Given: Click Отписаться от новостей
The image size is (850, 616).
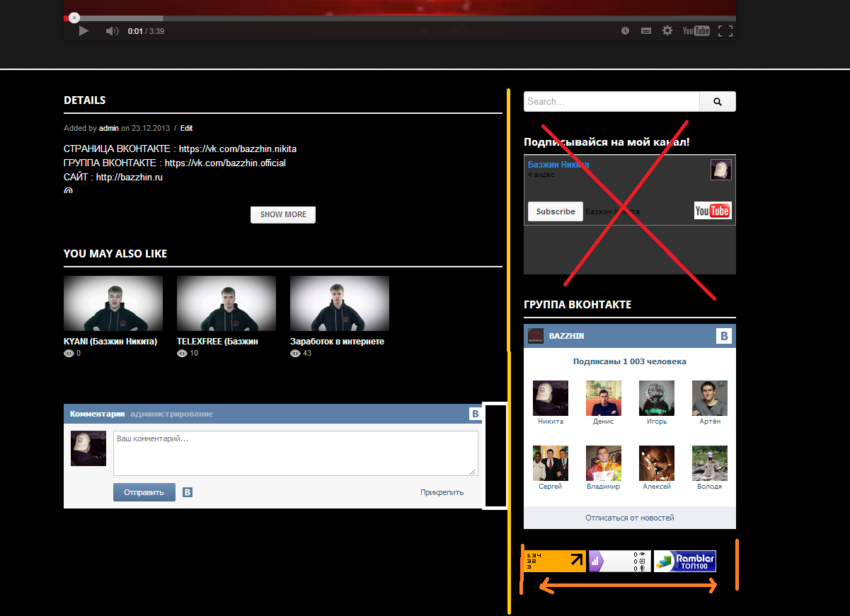Looking at the screenshot, I should pos(630,518).
